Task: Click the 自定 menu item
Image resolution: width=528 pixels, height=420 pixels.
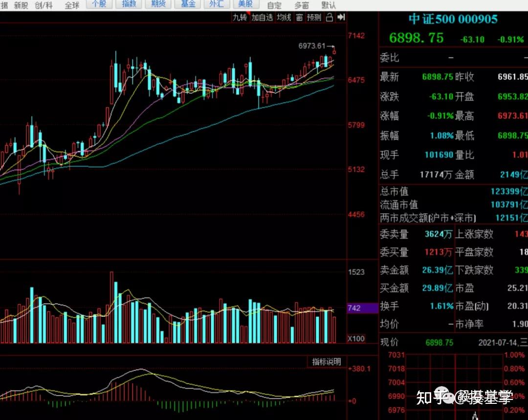Action: point(274,5)
